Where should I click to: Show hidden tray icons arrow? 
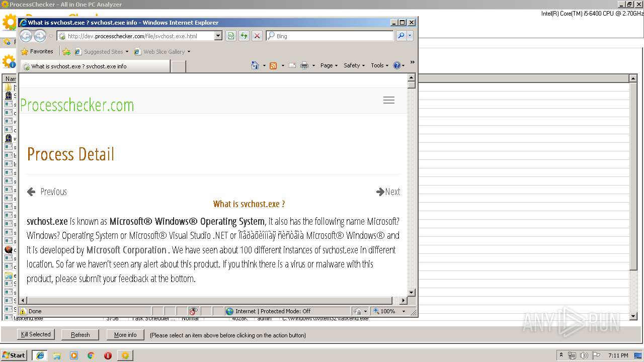click(x=561, y=355)
